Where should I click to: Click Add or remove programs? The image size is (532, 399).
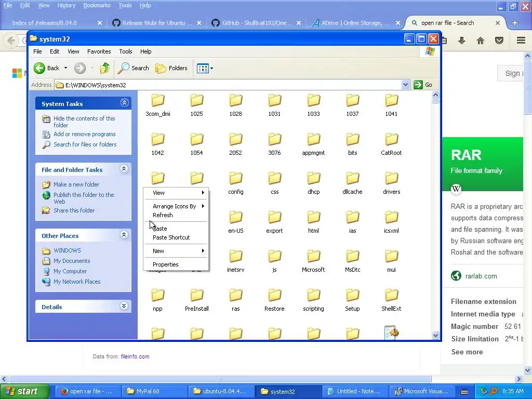tap(85, 135)
